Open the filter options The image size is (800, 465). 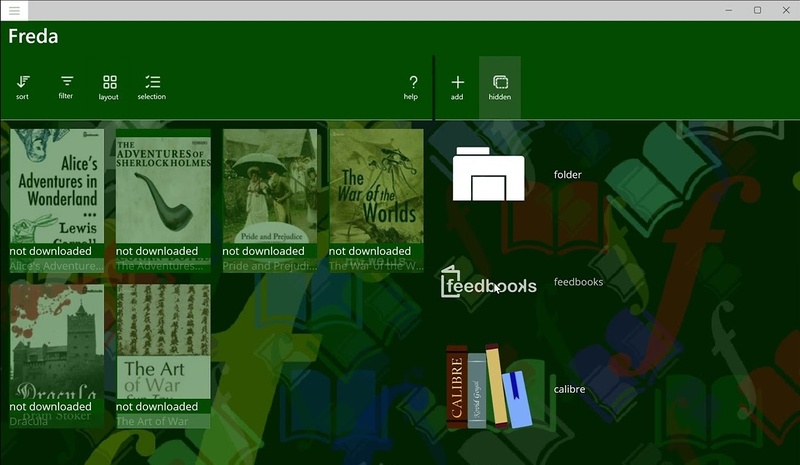66,87
